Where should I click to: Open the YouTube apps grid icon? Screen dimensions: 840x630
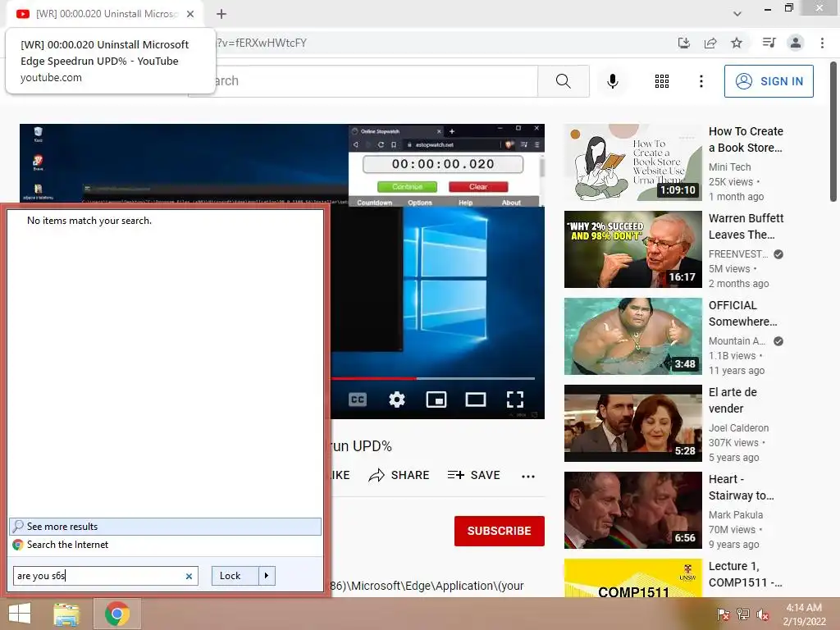click(662, 81)
